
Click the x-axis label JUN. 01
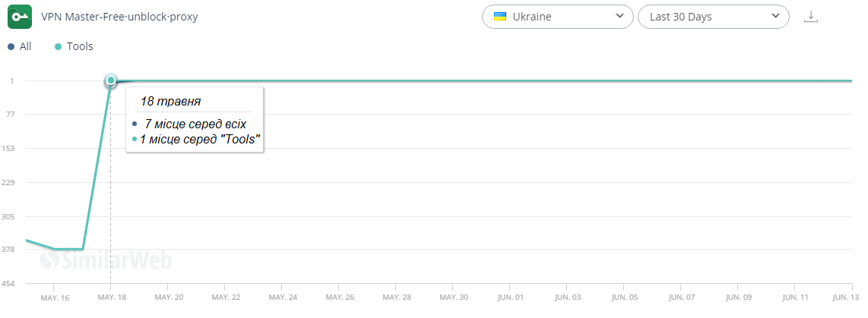(510, 298)
